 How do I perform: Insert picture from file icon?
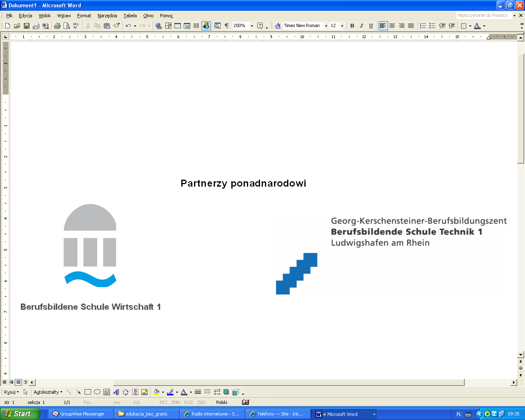[144, 392]
